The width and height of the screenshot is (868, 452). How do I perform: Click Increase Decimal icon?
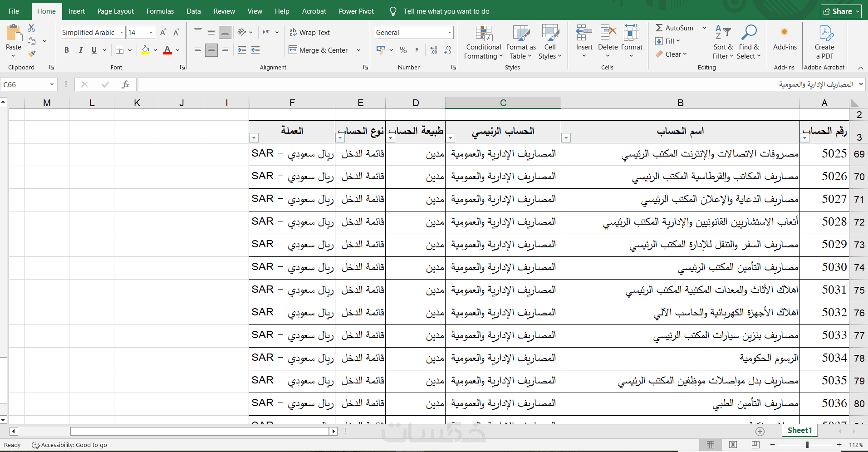(434, 50)
